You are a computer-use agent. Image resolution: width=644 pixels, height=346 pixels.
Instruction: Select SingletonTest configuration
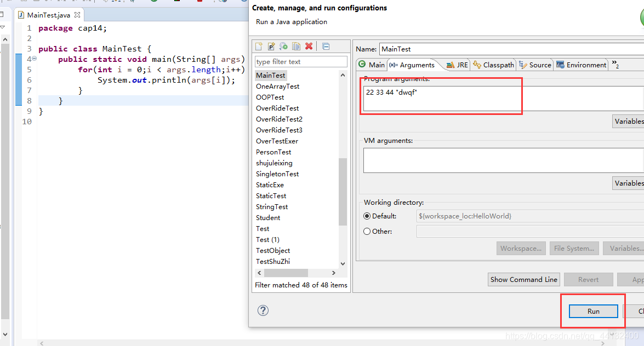(x=277, y=174)
